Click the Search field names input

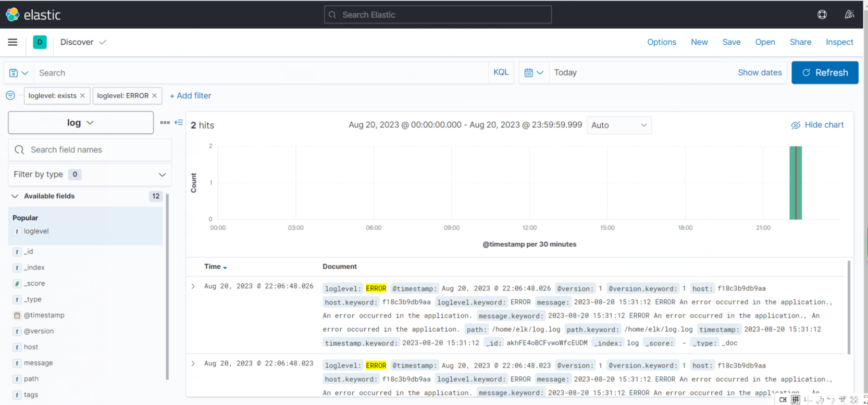90,150
